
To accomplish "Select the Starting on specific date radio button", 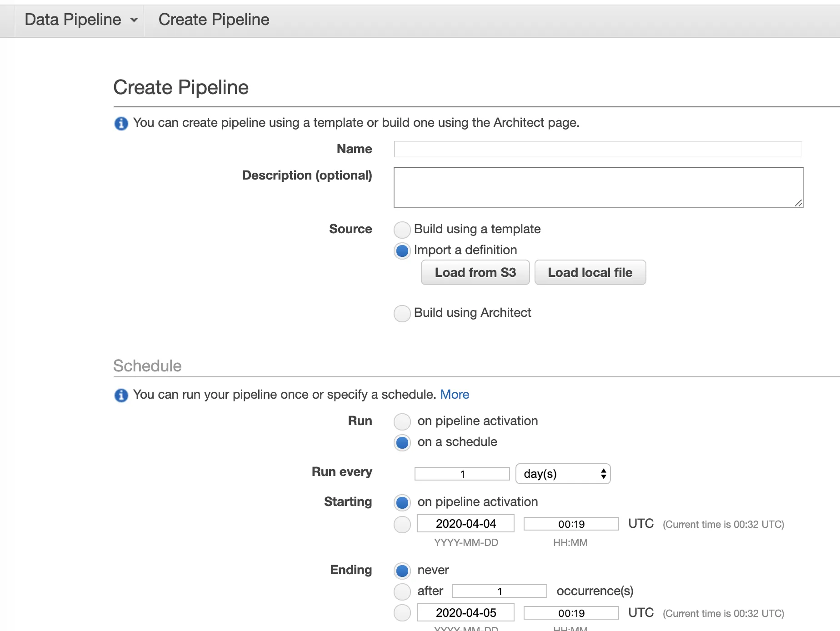I will tap(402, 524).
